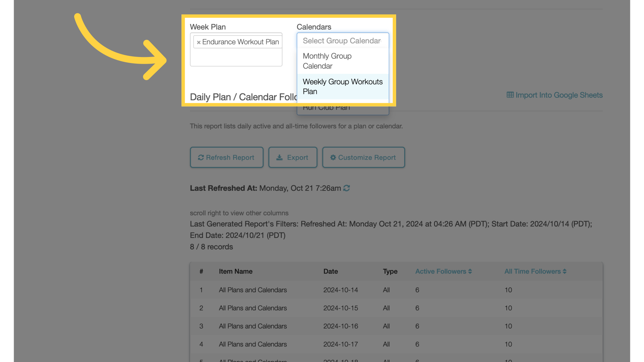Select date cell 2024-10-14
644x362 pixels.
(x=340, y=290)
